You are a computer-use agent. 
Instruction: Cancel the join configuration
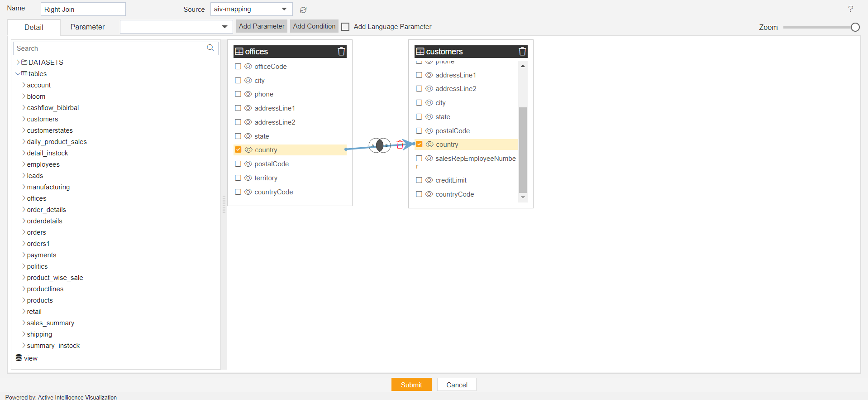(x=457, y=385)
